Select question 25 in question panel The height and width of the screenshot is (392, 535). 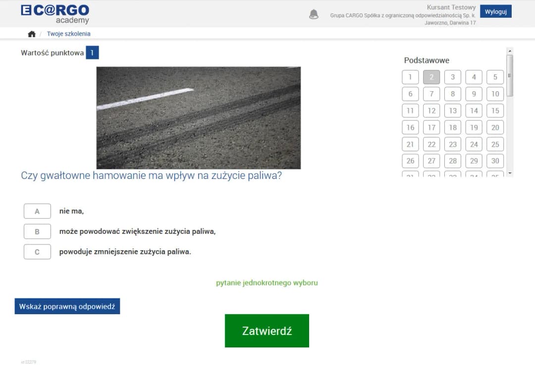pos(495,144)
